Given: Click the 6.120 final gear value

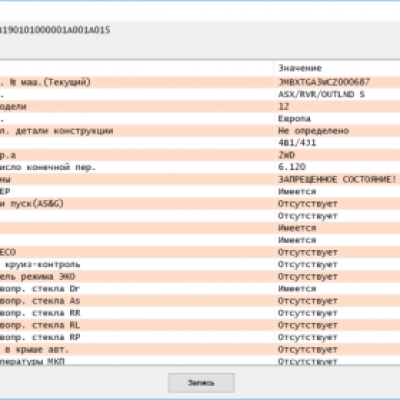Looking at the screenshot, I should (x=292, y=167).
